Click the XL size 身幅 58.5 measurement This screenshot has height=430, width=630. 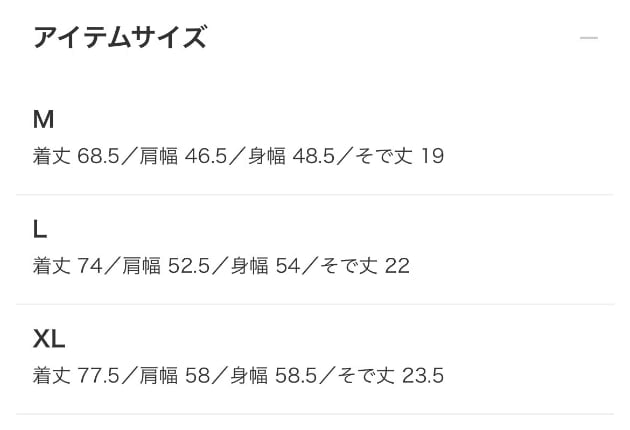pyautogui.click(x=274, y=375)
